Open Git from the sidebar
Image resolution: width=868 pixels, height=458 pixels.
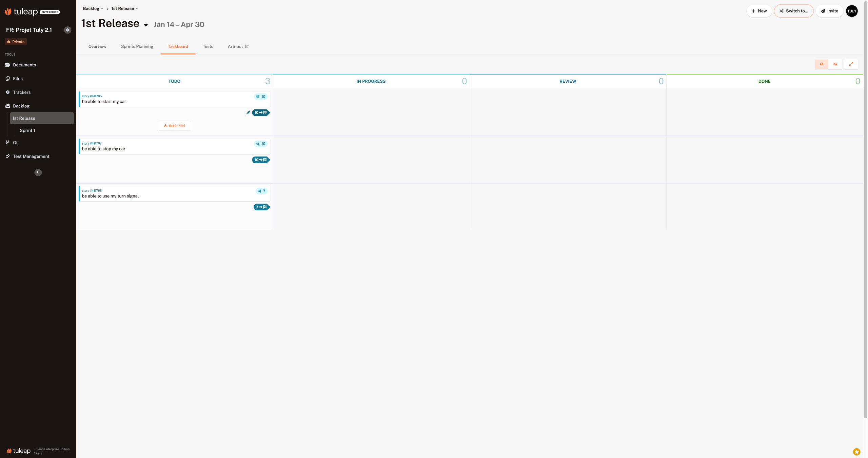tap(16, 143)
